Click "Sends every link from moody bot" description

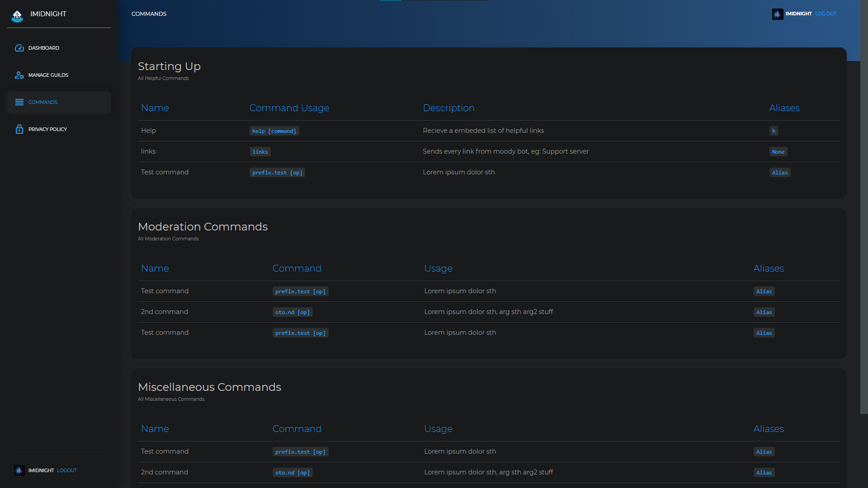[506, 151]
